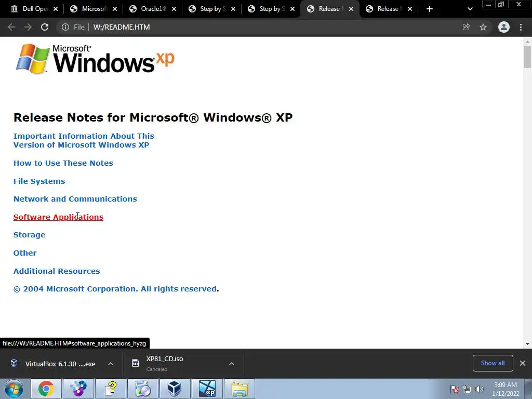Open How to Use These Notes link
The width and height of the screenshot is (532, 399).
(x=63, y=163)
